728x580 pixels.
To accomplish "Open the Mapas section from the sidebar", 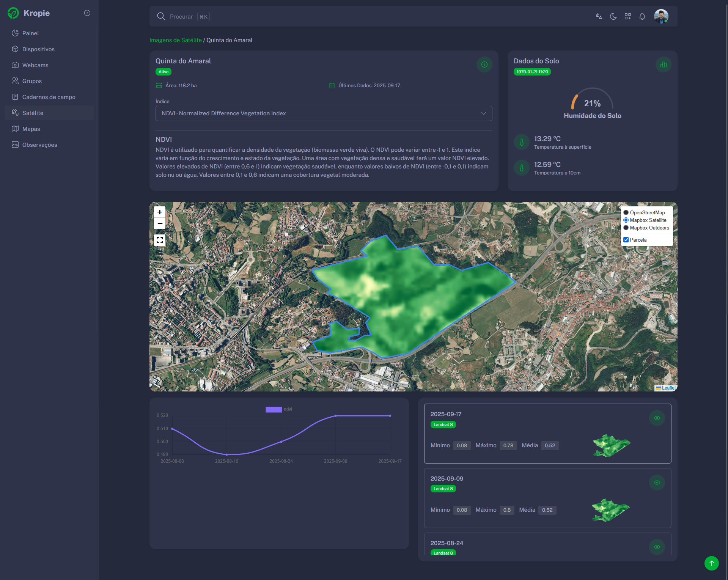I will click(31, 129).
